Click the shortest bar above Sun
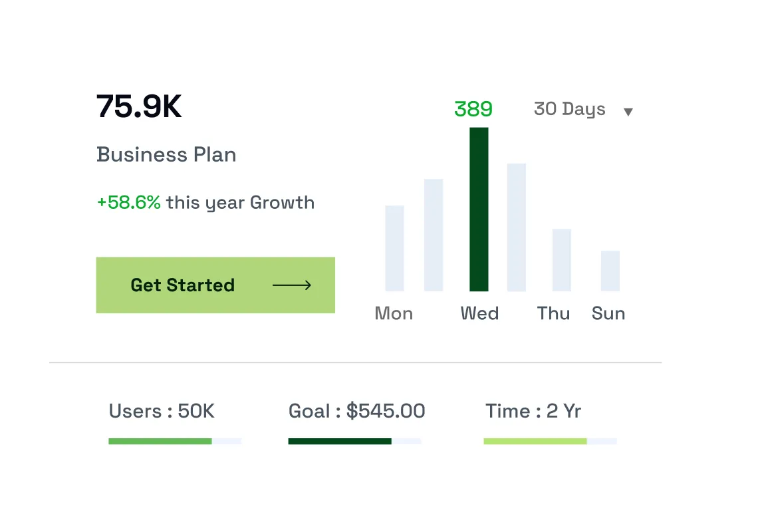This screenshot has height=532, width=762. (x=610, y=271)
